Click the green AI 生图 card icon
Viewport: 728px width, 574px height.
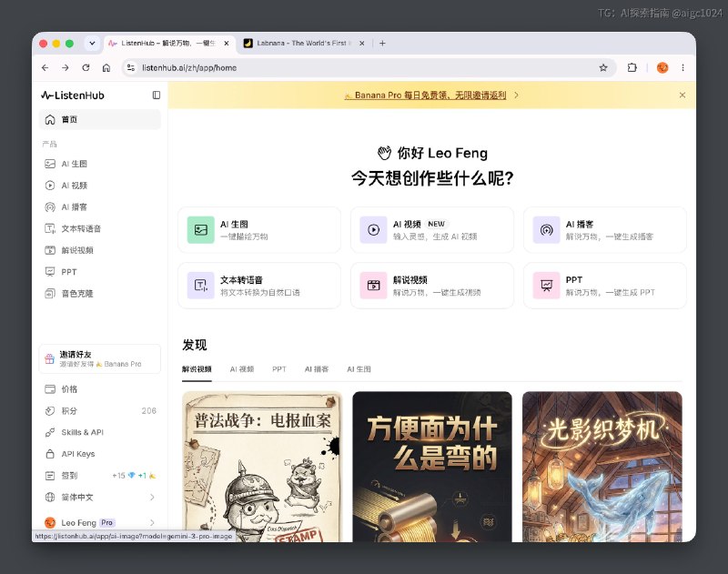click(200, 230)
